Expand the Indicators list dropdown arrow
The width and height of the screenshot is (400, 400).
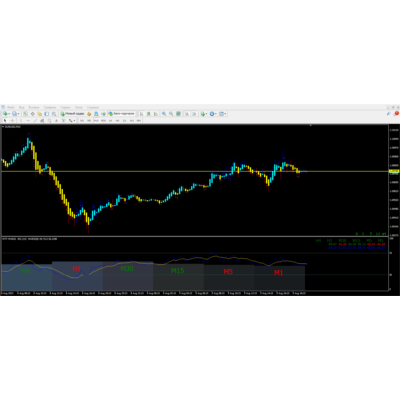click(207, 114)
